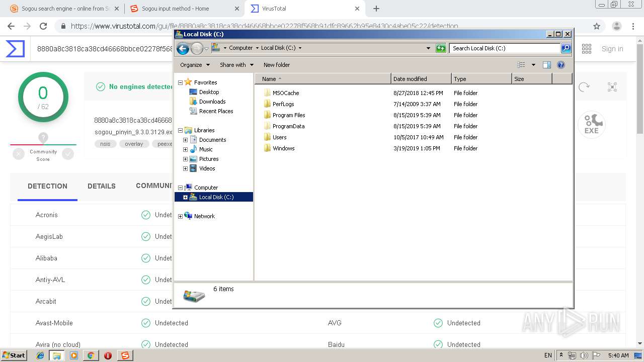Sort by Date modified column
This screenshot has width=644, height=362.
tap(421, 79)
